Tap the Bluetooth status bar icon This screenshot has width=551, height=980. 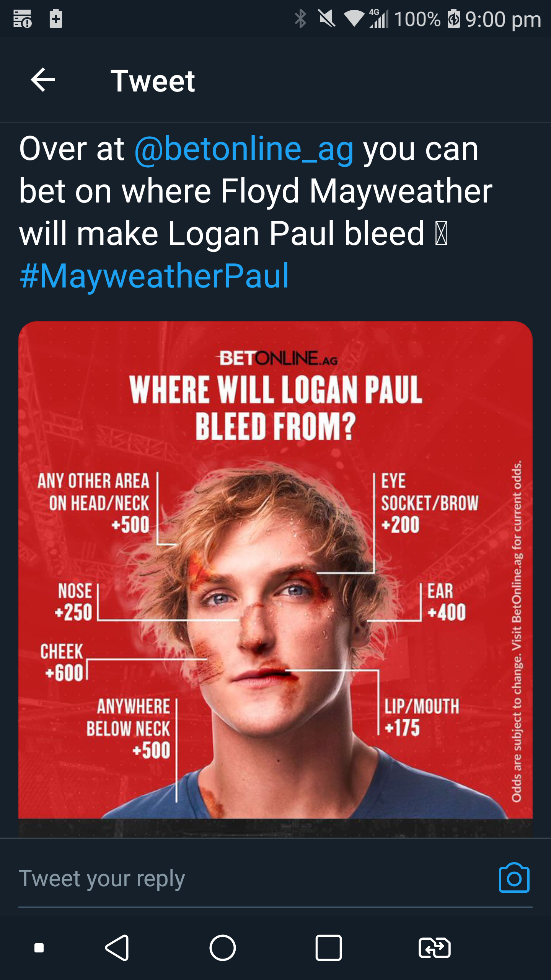point(300,19)
